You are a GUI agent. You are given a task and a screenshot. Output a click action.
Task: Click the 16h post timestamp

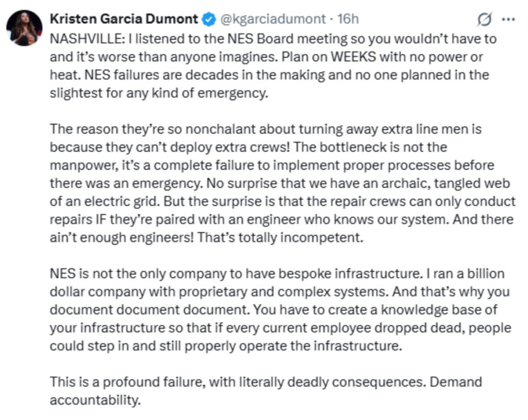348,20
